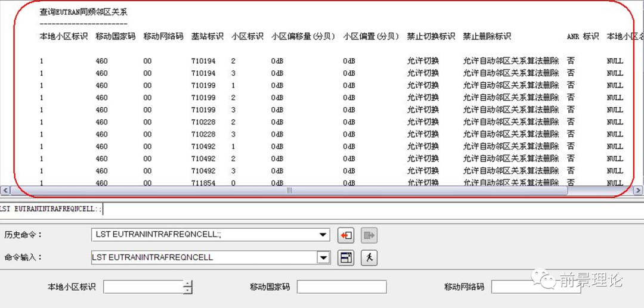644x308 pixels.
Task: Increase 本地小区标识 with the up stepper arrow
Action: click(x=188, y=284)
